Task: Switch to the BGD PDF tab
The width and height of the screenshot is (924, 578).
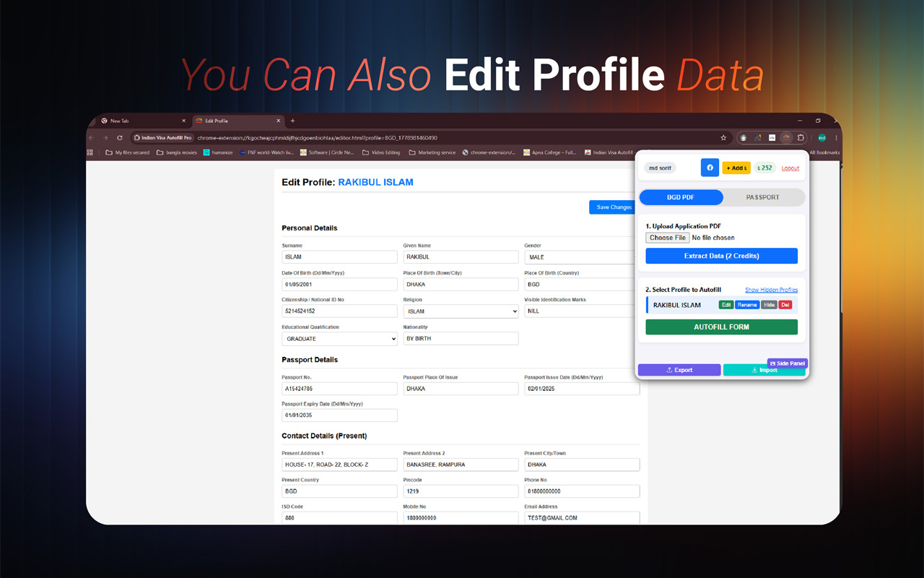Action: pos(681,197)
